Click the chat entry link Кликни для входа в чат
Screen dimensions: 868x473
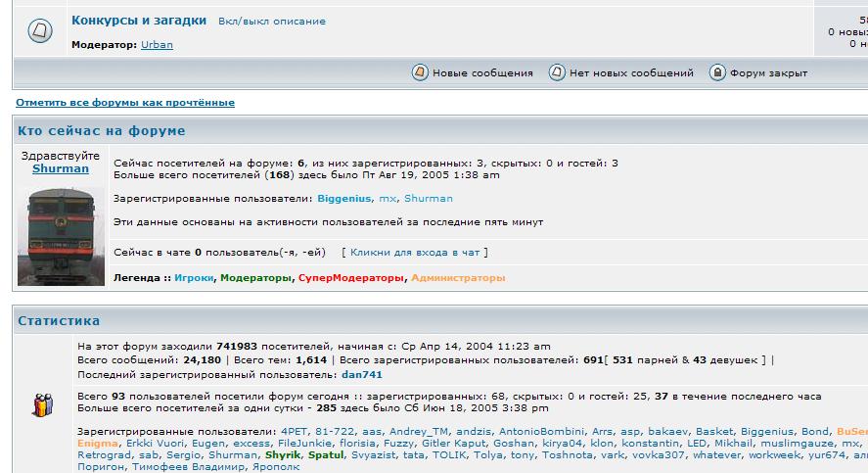coord(416,252)
